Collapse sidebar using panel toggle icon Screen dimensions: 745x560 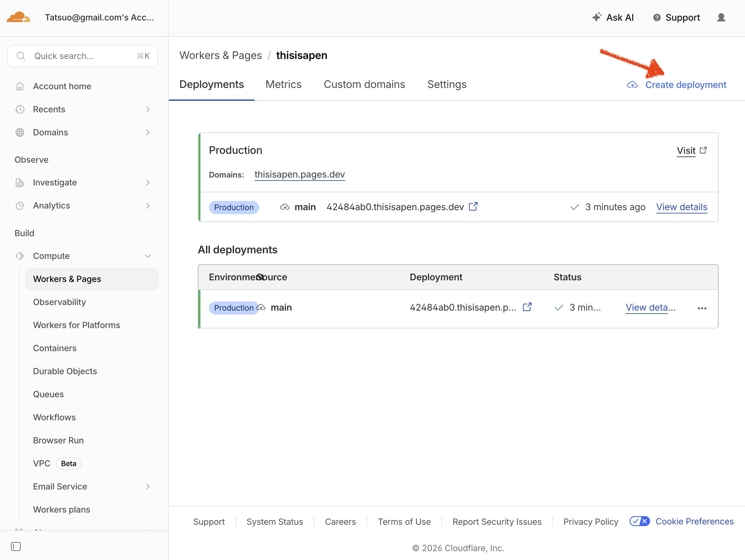point(16,546)
